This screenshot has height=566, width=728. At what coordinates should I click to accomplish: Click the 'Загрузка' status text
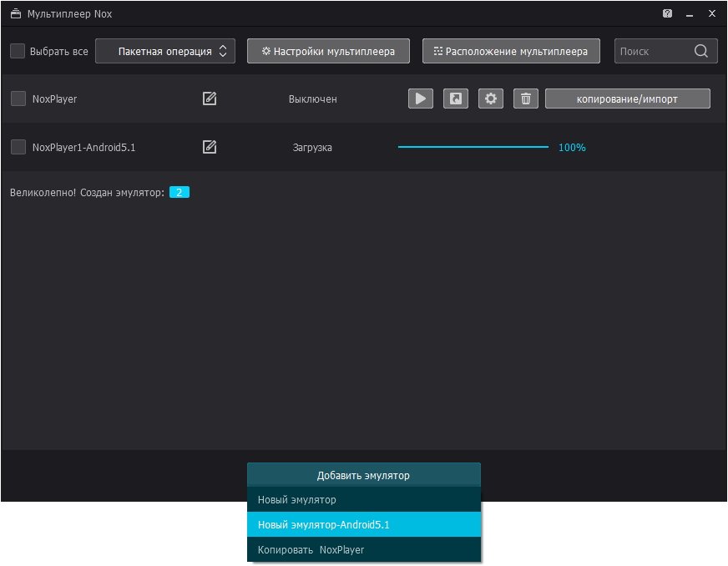coord(312,148)
